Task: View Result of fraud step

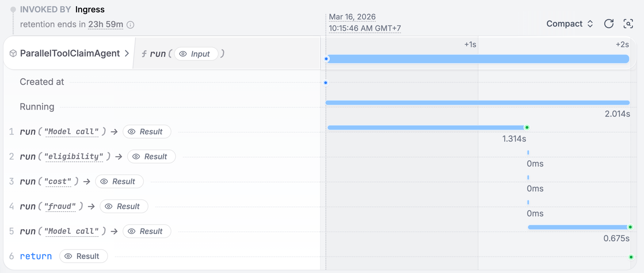Action: tap(124, 207)
